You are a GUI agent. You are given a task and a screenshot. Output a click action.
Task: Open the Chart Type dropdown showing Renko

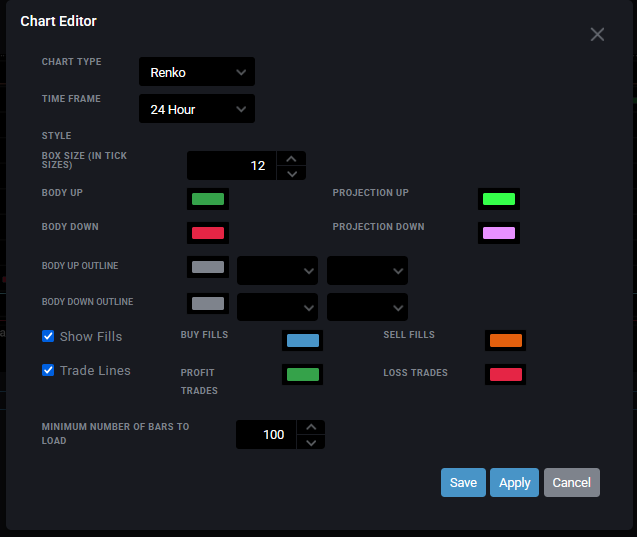tap(197, 72)
